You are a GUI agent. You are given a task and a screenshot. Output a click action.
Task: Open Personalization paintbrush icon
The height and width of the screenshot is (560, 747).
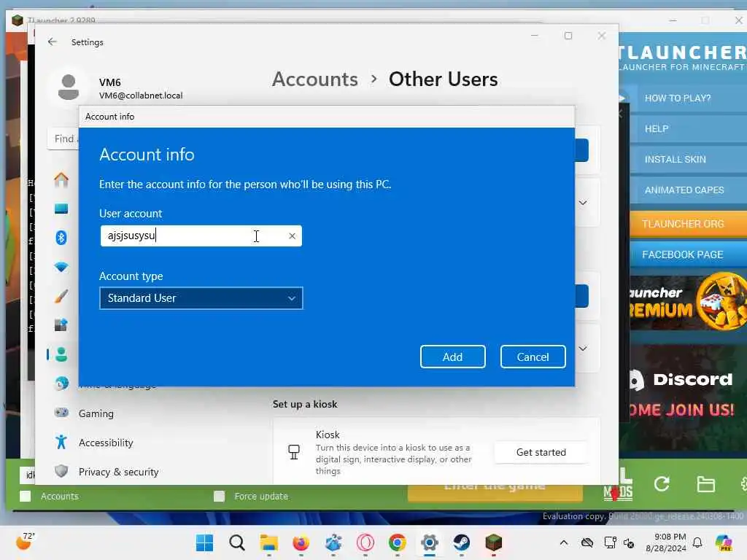(x=61, y=296)
